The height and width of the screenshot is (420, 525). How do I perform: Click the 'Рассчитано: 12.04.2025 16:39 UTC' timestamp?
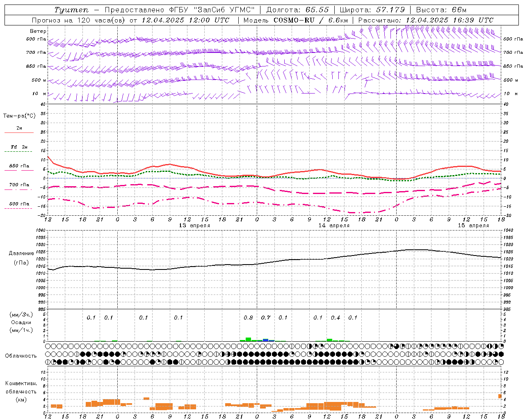(x=426, y=20)
